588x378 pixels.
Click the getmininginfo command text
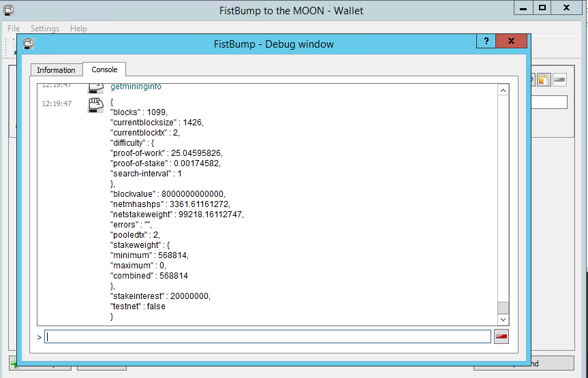coord(136,86)
